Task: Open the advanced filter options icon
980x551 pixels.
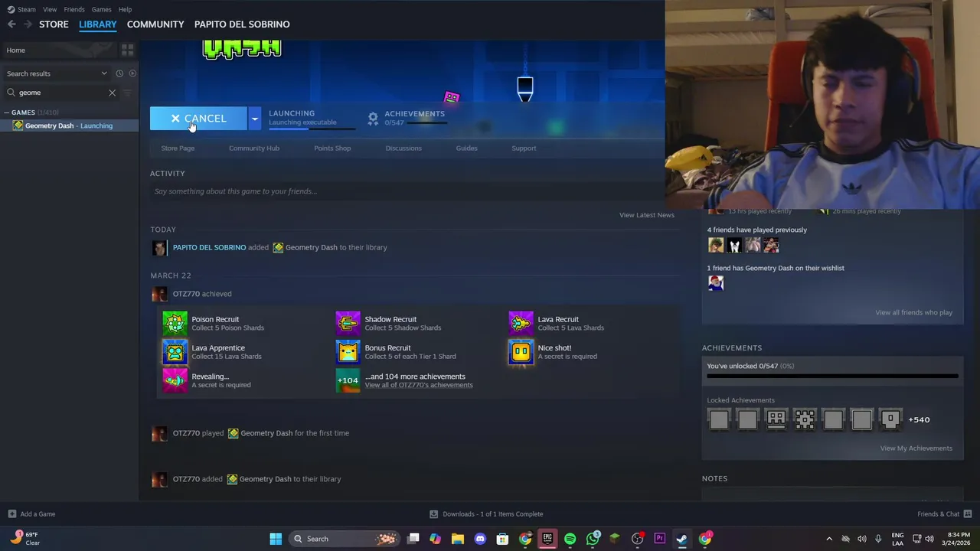Action: 127,93
